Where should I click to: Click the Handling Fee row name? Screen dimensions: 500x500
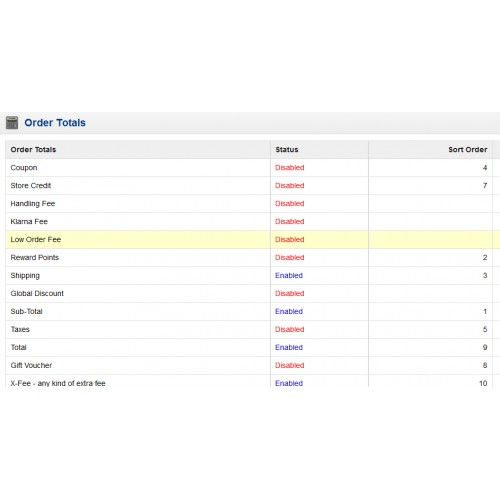click(33, 204)
